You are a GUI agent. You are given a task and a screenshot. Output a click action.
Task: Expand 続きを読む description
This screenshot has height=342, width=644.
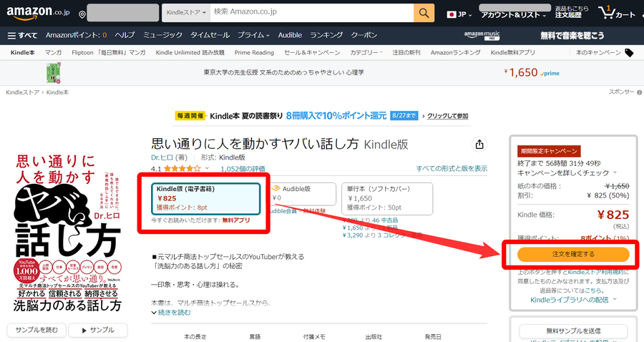(171, 313)
